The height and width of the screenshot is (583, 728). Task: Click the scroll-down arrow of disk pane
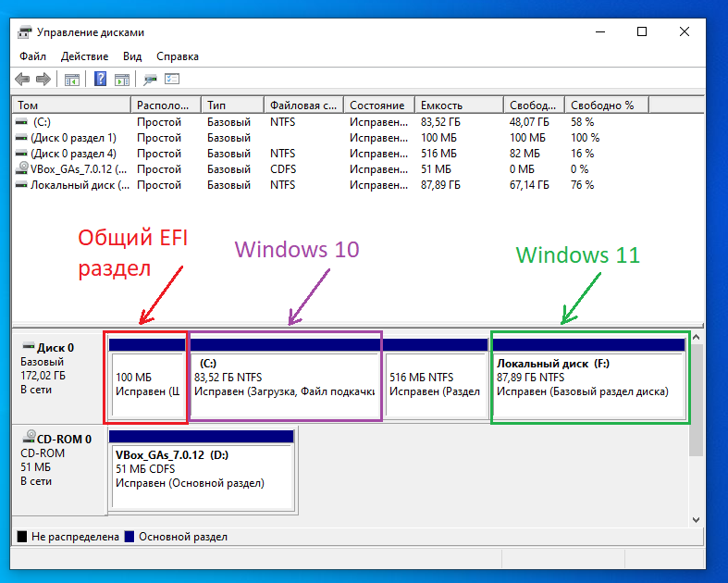tap(696, 520)
